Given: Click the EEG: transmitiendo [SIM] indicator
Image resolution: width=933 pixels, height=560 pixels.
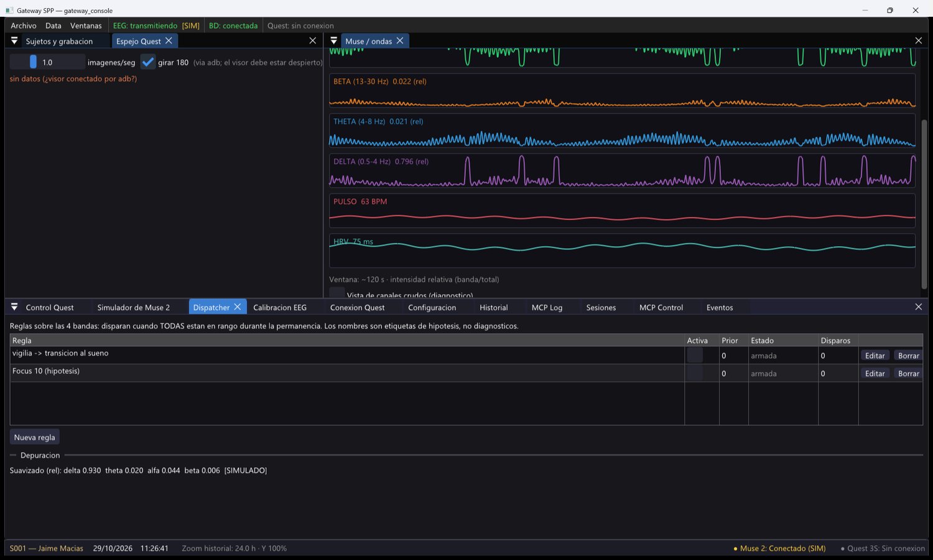Looking at the screenshot, I should (156, 25).
